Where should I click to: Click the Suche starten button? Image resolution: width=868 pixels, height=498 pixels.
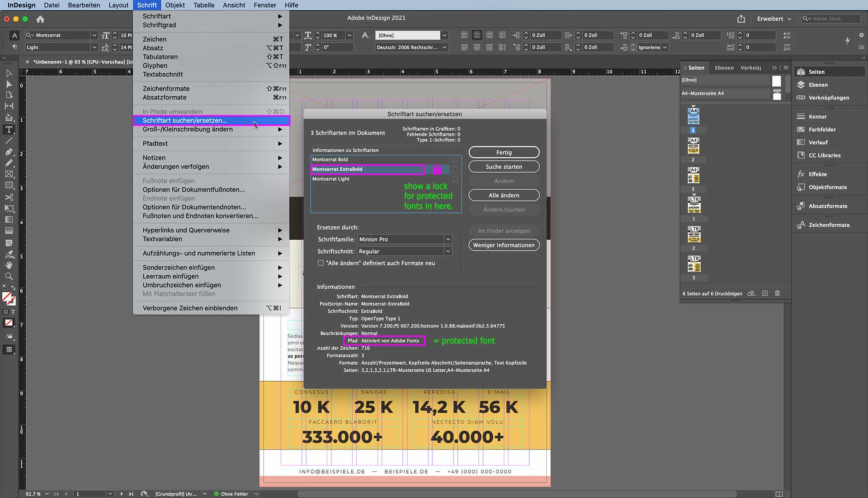pyautogui.click(x=504, y=166)
